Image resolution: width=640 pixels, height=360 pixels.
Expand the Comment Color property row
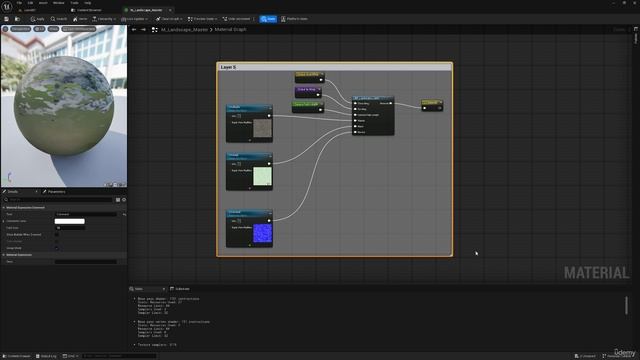(4, 221)
